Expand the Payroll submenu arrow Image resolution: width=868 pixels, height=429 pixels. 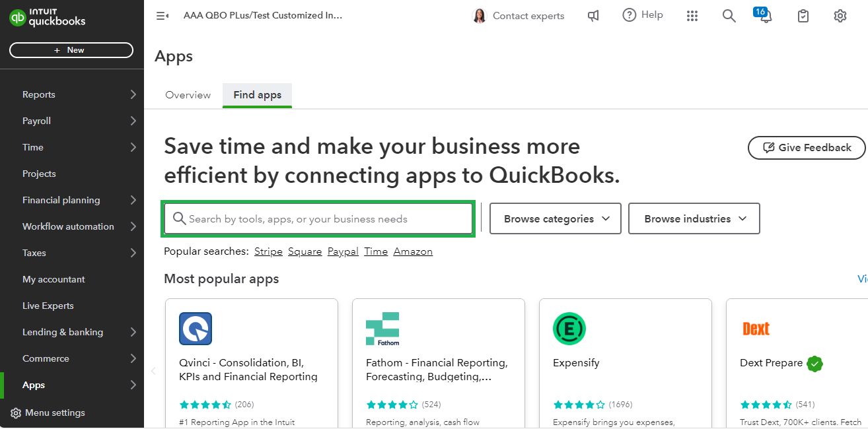click(133, 121)
